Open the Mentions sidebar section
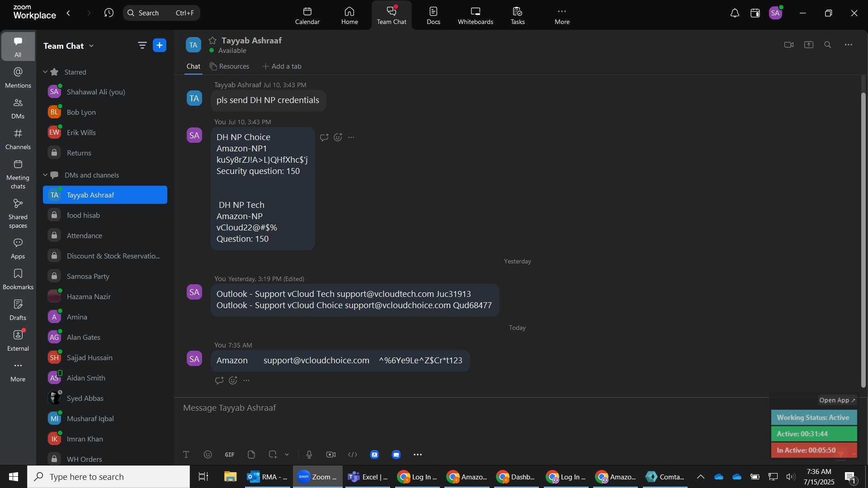The height and width of the screenshot is (488, 868). (18, 78)
